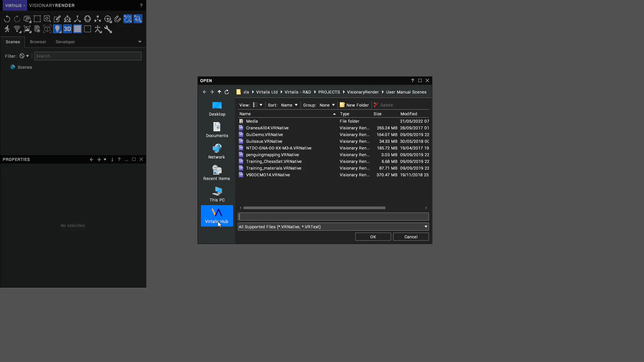Image resolution: width=644 pixels, height=362 pixels.
Task: Click the sphere rotate manipulator icon
Action: coord(88,19)
